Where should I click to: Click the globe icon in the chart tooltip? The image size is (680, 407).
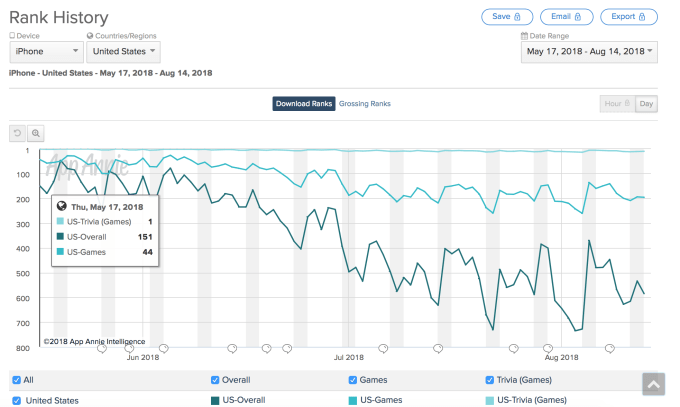[61, 207]
